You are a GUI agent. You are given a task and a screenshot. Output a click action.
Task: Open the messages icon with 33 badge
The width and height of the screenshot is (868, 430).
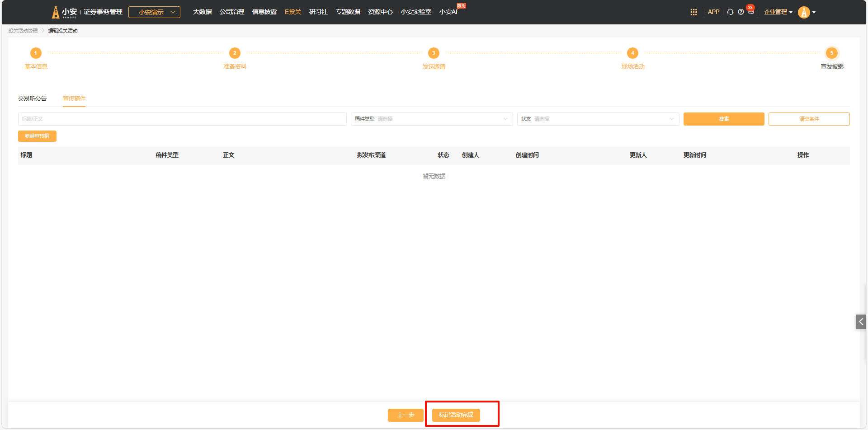pyautogui.click(x=751, y=11)
